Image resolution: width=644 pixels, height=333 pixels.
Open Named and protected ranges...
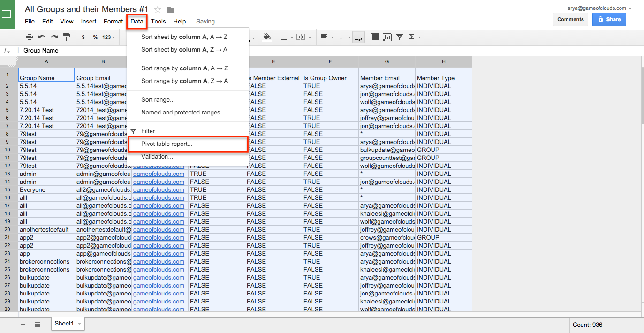pyautogui.click(x=188, y=112)
